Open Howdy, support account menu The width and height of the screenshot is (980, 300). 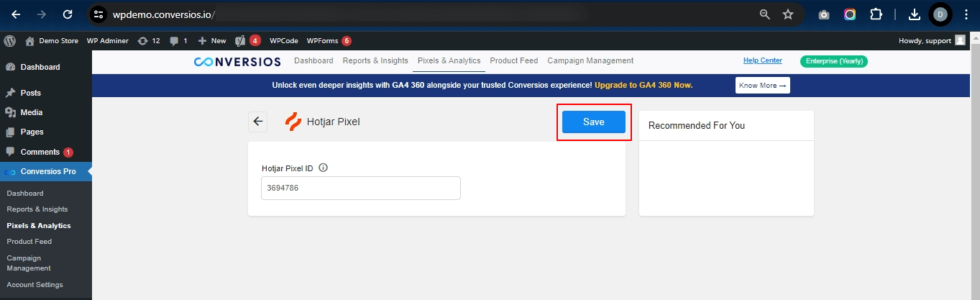[932, 41]
